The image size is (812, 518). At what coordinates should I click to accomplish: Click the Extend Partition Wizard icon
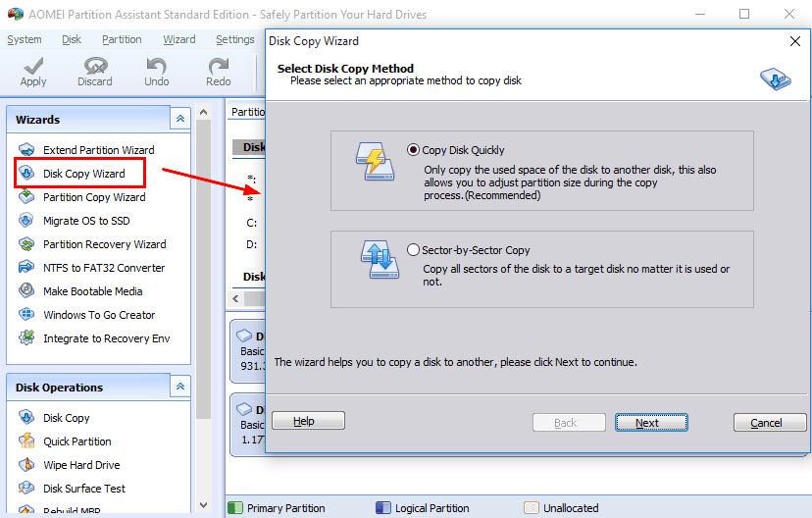click(26, 150)
